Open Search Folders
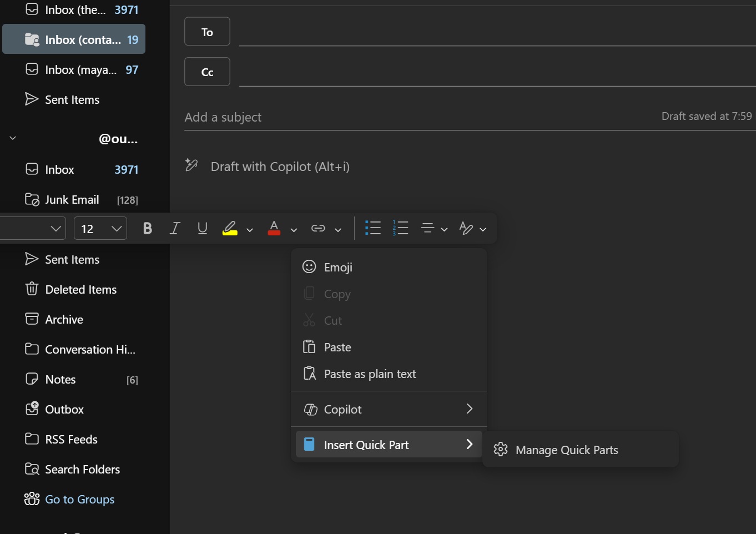The image size is (756, 534). coord(74,469)
